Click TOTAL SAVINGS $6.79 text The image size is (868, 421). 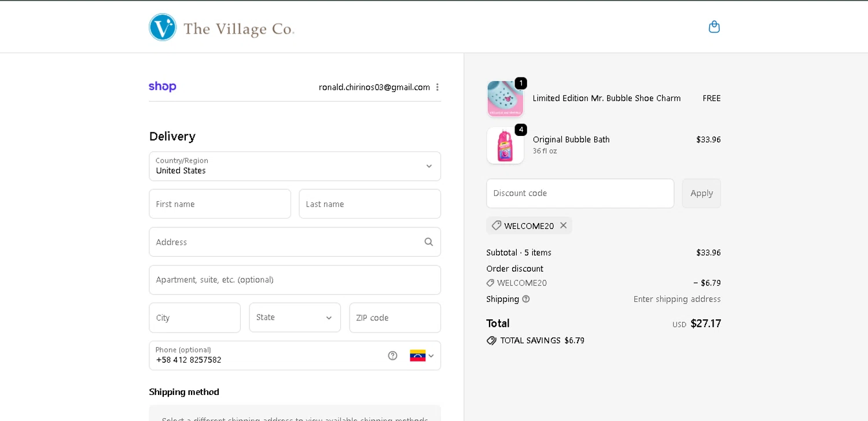tap(542, 341)
